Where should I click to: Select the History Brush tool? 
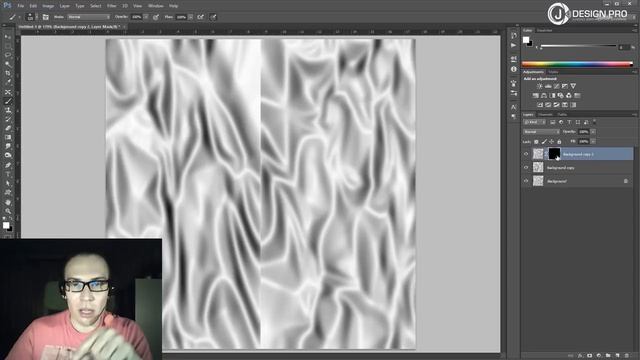[x=8, y=119]
